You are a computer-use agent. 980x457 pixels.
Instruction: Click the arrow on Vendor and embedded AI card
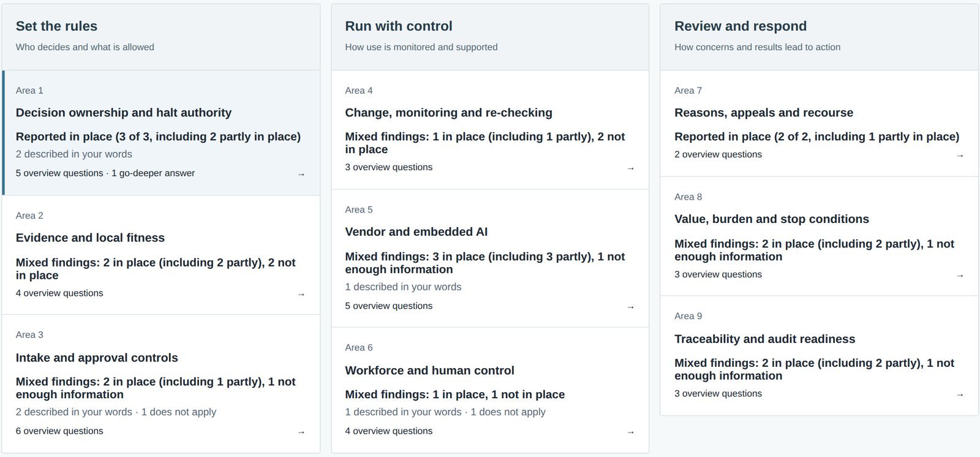(x=630, y=307)
